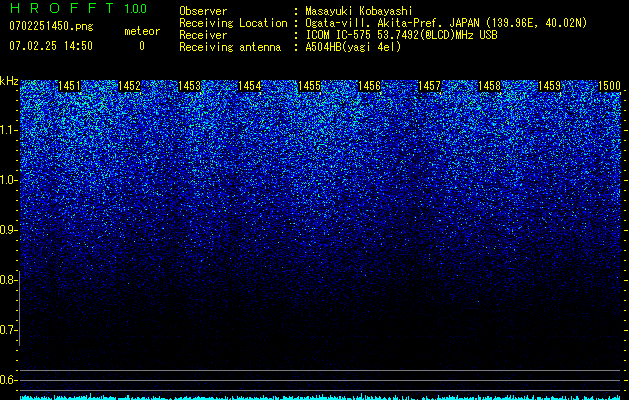Click the 1458 time marker
Image resolution: width=629 pixels, height=400 pixels.
[490, 86]
